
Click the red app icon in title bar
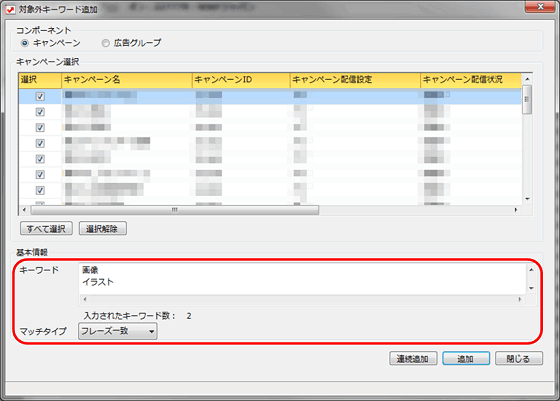[10, 9]
